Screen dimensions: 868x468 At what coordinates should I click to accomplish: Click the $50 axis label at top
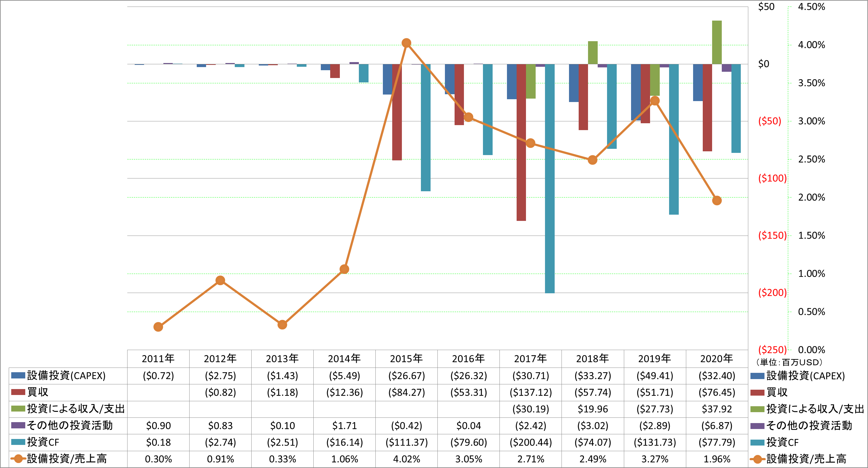[766, 7]
